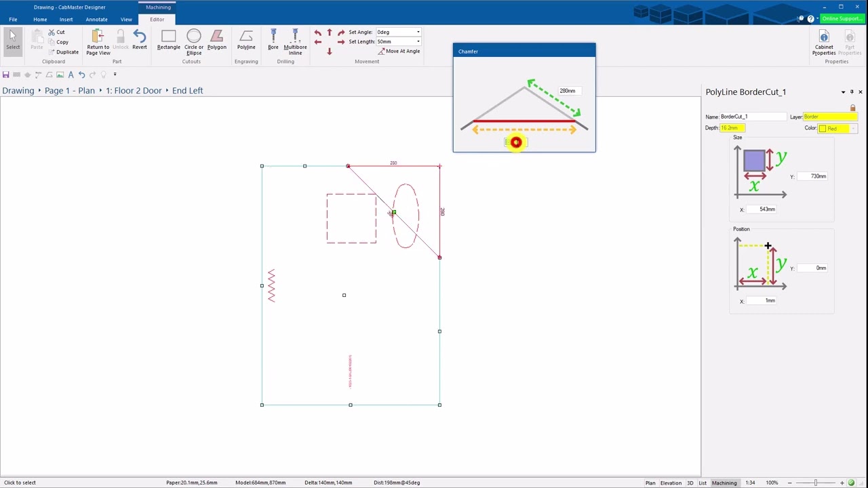
Task: Select the Bore drilling tool
Action: (x=273, y=40)
